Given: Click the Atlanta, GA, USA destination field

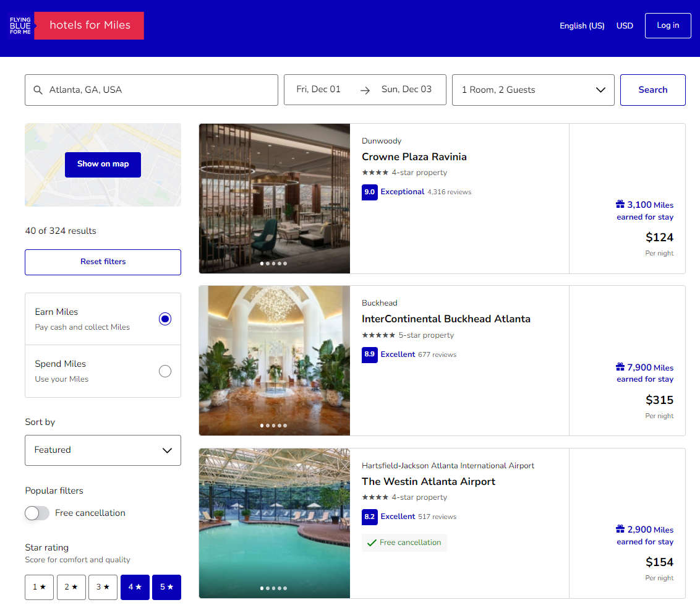Looking at the screenshot, I should [152, 90].
